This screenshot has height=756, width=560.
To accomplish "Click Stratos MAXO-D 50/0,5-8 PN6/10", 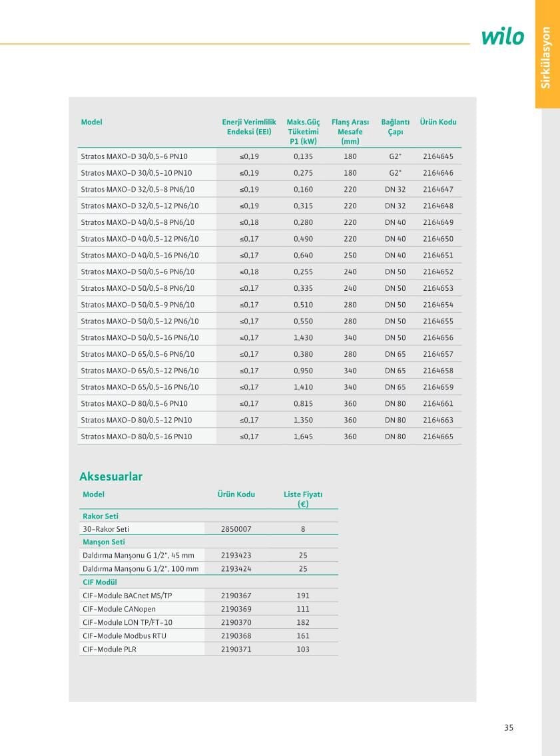I will (137, 288).
